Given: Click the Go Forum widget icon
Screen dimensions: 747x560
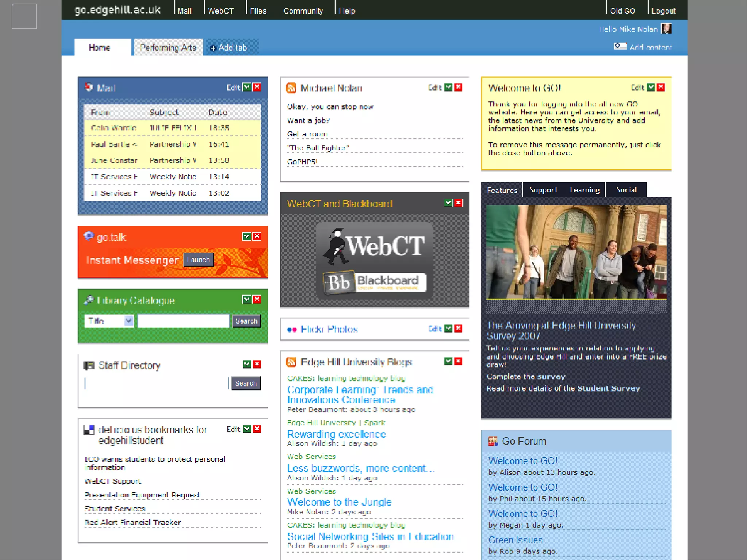Looking at the screenshot, I should pos(493,442).
